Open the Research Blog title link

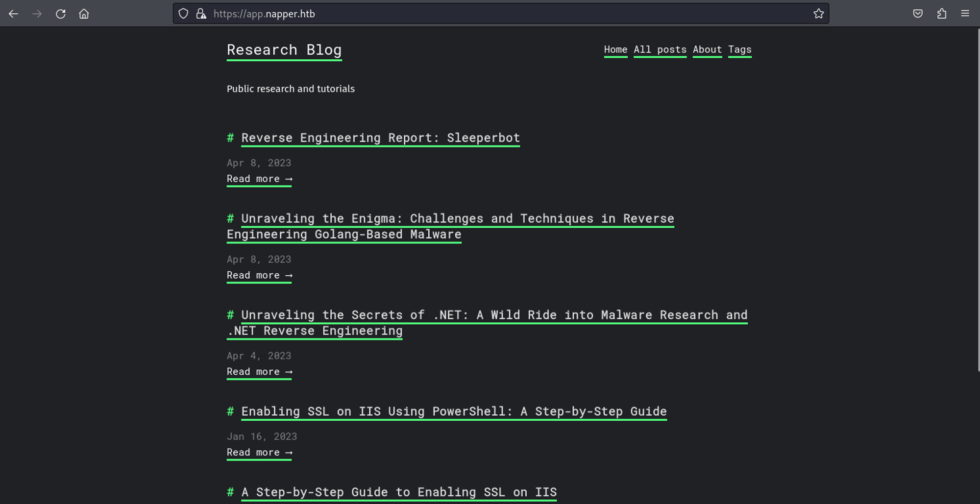click(284, 50)
